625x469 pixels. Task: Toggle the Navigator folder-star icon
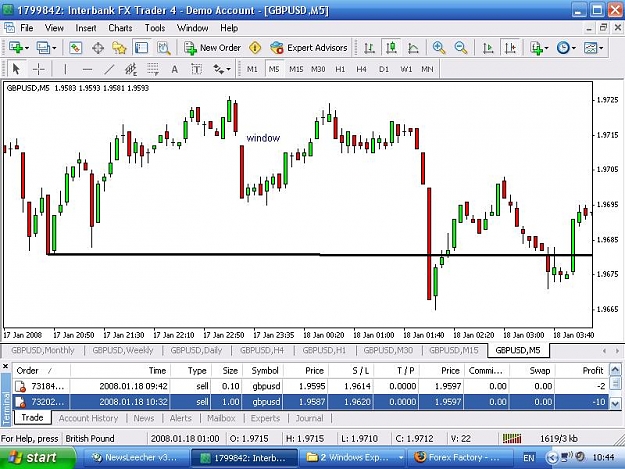click(119, 48)
